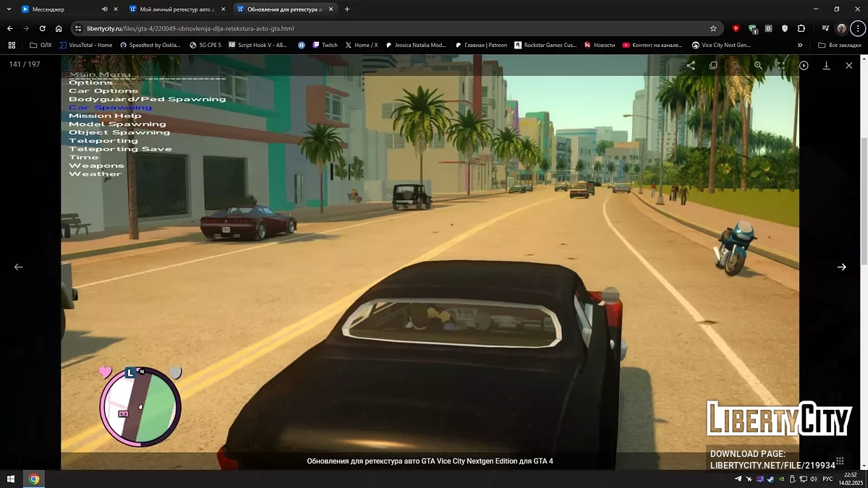Open the VirusTotal - Home bookmark

click(x=85, y=45)
